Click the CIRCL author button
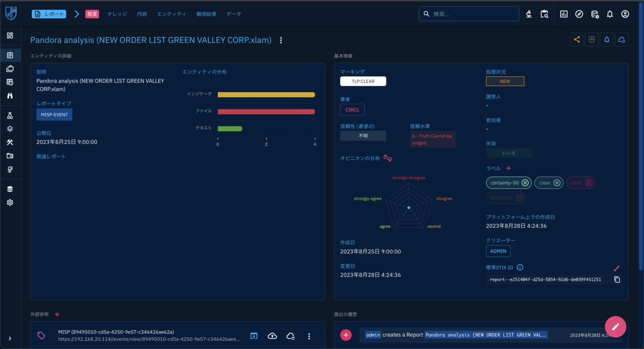The height and width of the screenshot is (349, 644). 352,109
